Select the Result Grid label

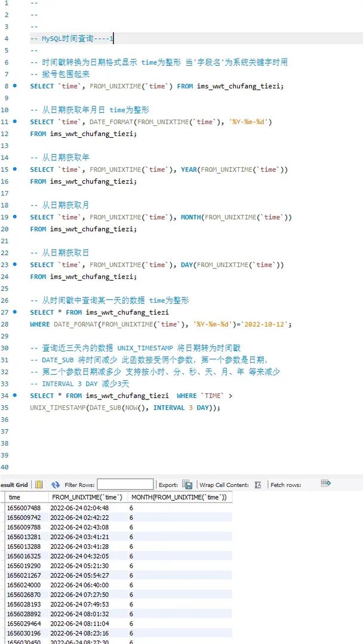pos(14,485)
